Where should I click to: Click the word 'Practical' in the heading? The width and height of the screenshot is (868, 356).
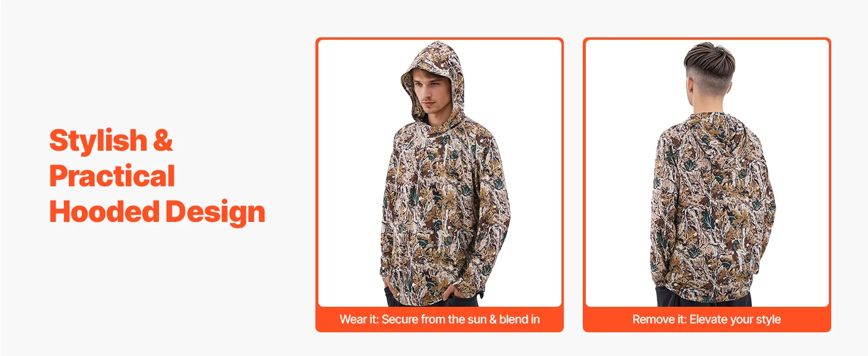(112, 176)
